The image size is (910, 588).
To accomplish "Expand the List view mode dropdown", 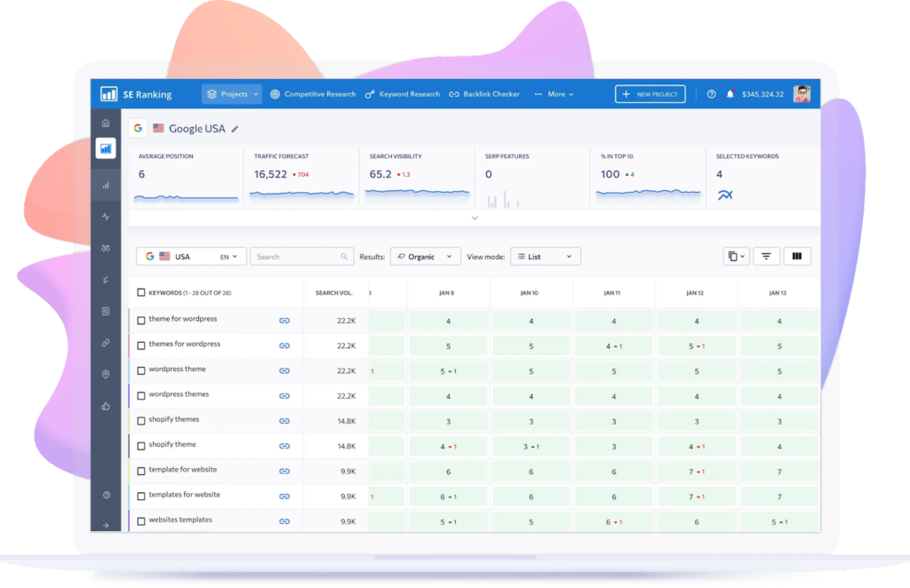I will coord(546,257).
